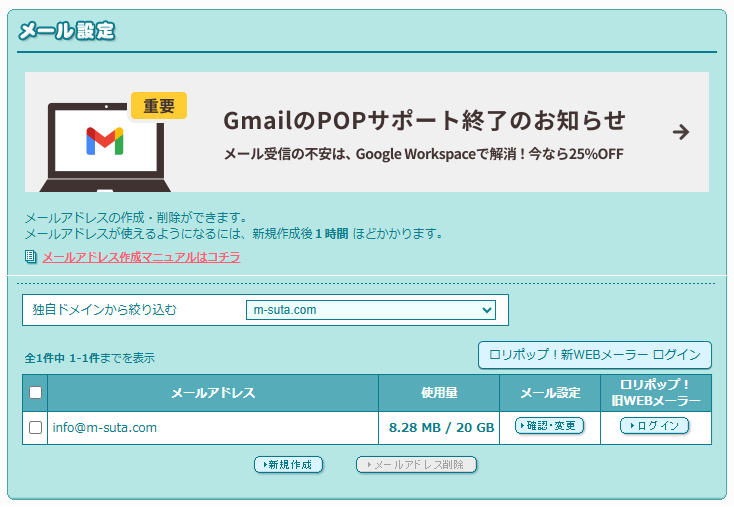
Task: Click the メールアドレス column header
Action: pyautogui.click(x=213, y=393)
